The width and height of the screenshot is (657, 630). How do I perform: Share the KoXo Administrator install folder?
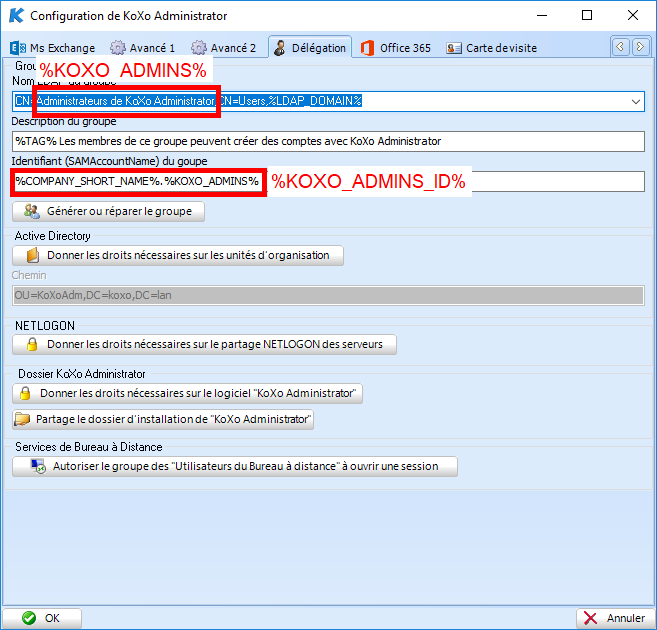click(163, 419)
